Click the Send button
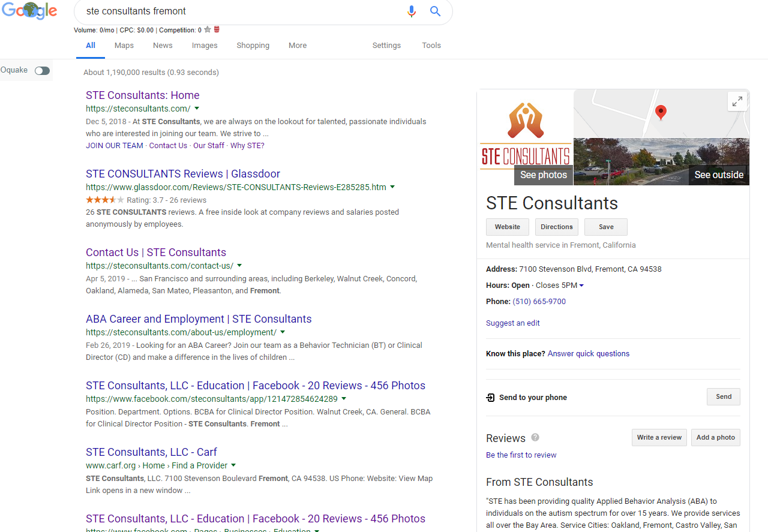 [x=724, y=396]
